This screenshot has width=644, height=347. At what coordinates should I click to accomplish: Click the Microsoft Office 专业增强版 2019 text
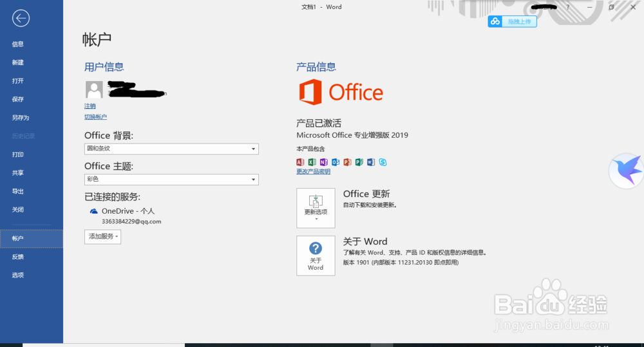tap(352, 135)
